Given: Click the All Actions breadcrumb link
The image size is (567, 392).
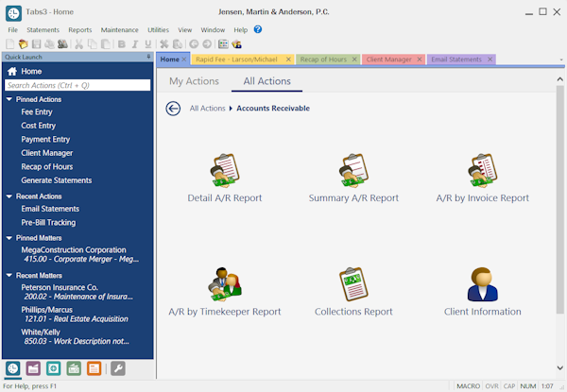Looking at the screenshot, I should [207, 109].
